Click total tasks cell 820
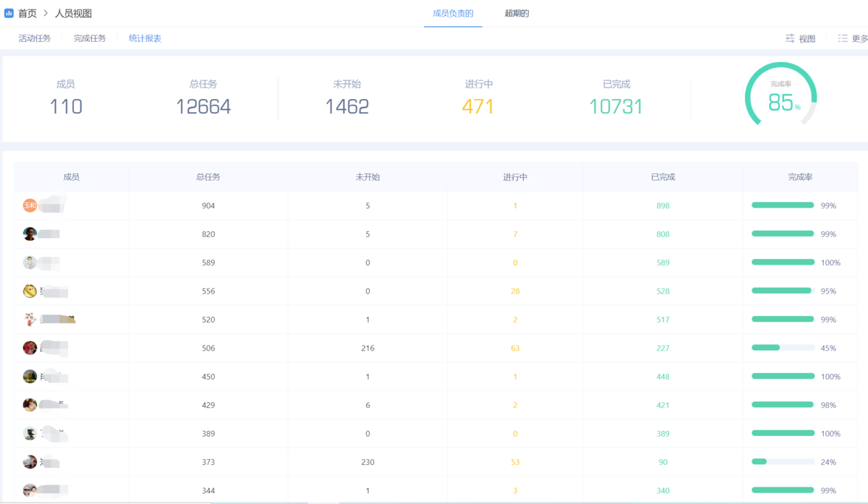The height and width of the screenshot is (504, 868). click(208, 234)
